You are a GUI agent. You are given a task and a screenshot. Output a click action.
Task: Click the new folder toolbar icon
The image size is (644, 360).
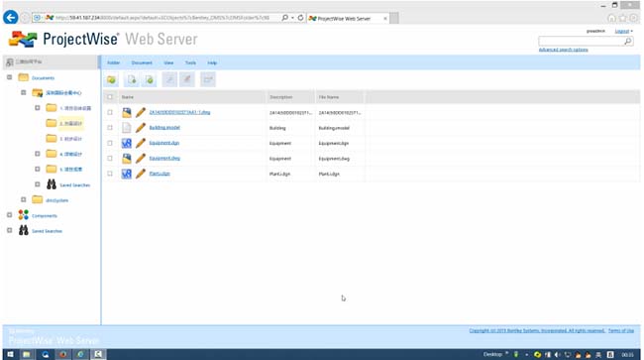(111, 79)
